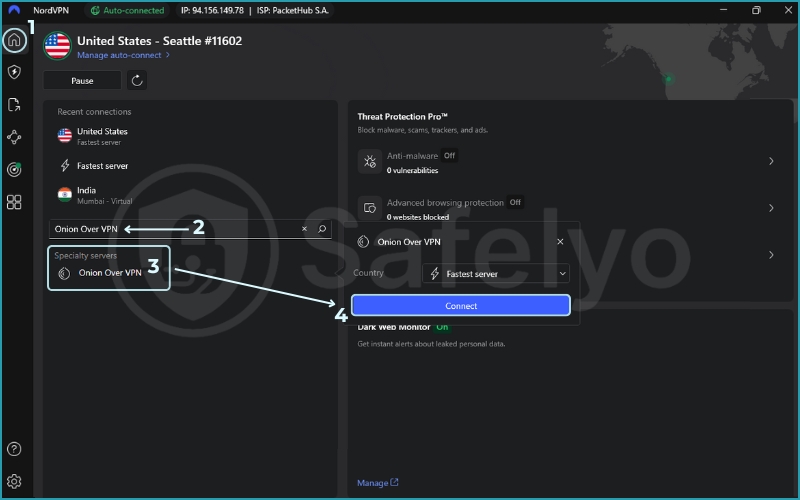Open Settings gear icon
Viewport: 800px width, 500px height.
[14, 481]
